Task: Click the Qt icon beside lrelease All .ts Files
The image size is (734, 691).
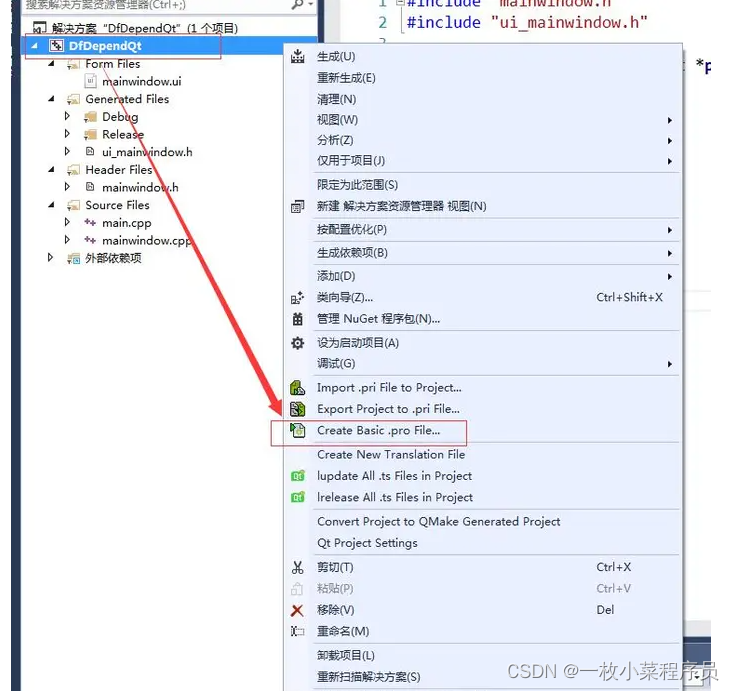Action: 297,497
